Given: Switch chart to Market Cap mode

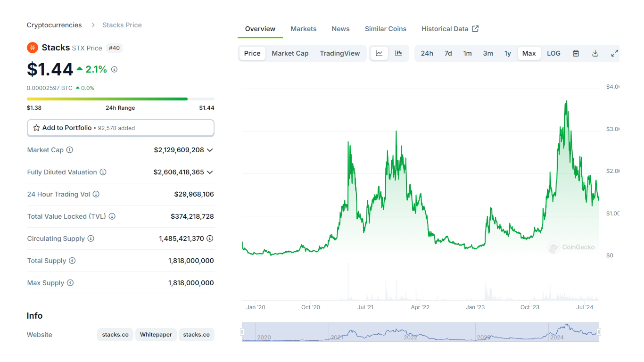Looking at the screenshot, I should [x=290, y=53].
